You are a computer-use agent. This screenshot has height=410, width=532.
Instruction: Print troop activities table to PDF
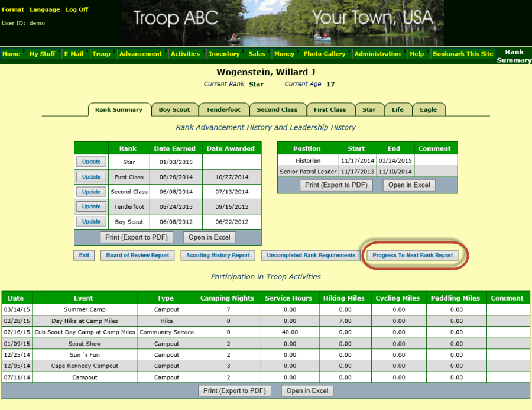pyautogui.click(x=235, y=390)
